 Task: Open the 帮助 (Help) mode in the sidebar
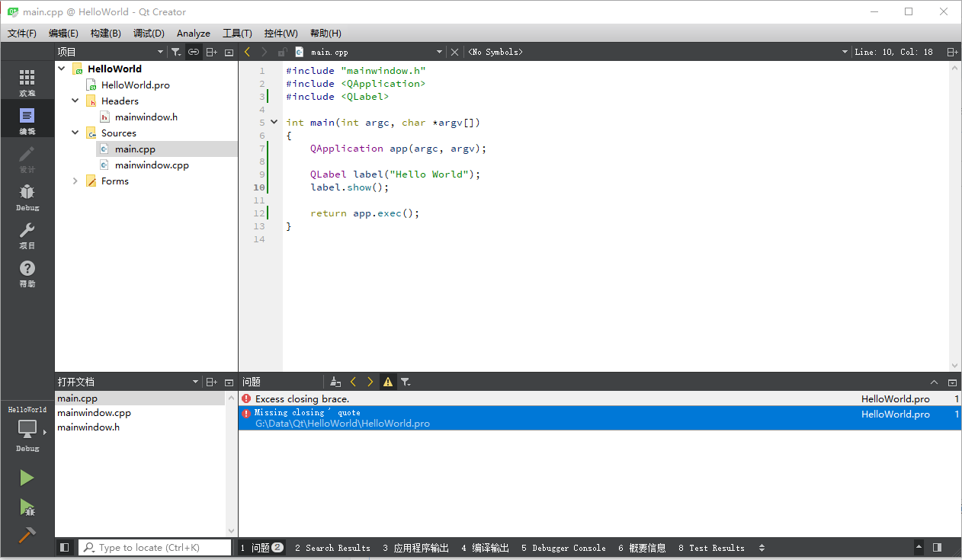coord(27,272)
